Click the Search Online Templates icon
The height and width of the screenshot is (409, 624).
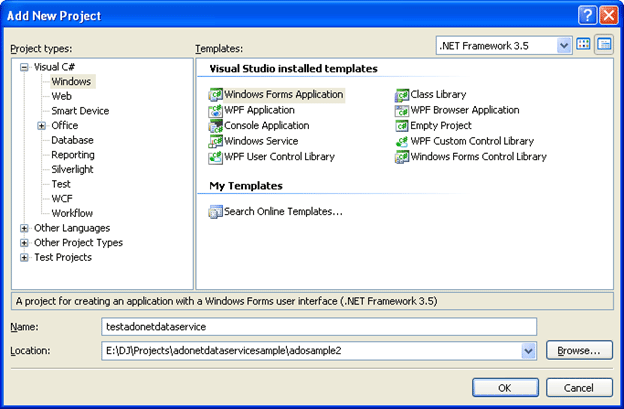pyautogui.click(x=214, y=211)
